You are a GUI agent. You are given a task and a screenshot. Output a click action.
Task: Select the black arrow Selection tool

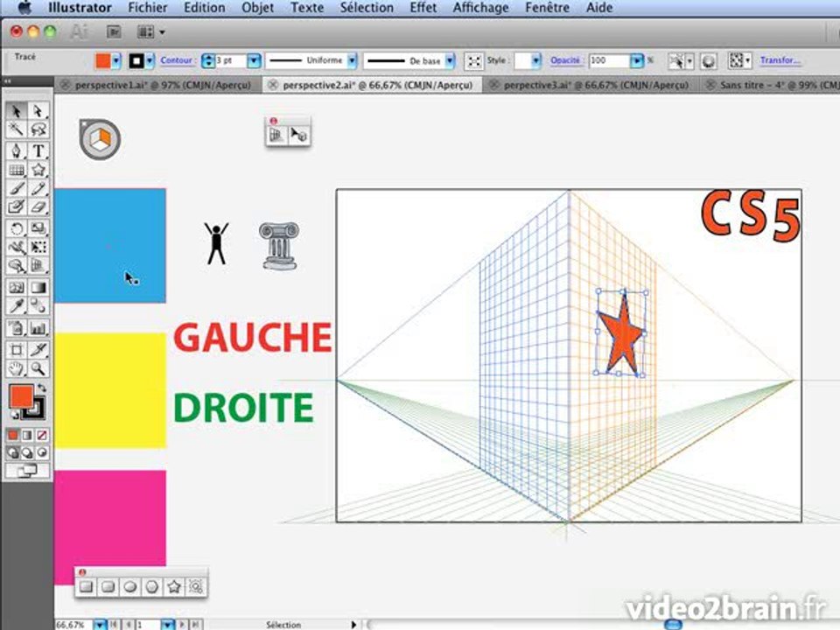coord(16,111)
